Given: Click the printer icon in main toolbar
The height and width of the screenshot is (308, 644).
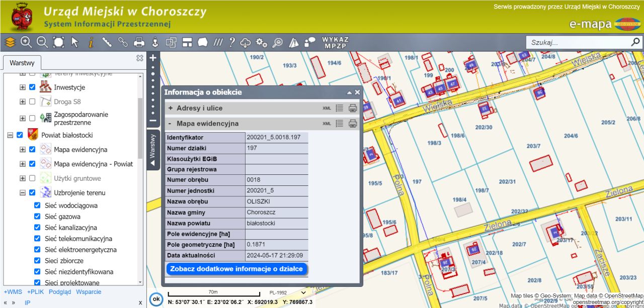Looking at the screenshot, I should tap(139, 42).
